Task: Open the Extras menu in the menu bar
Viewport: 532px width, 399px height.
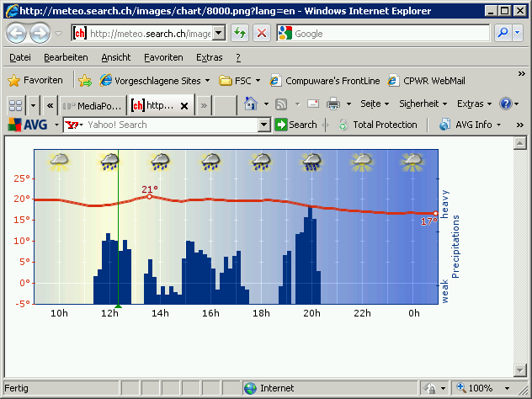Action: click(209, 57)
